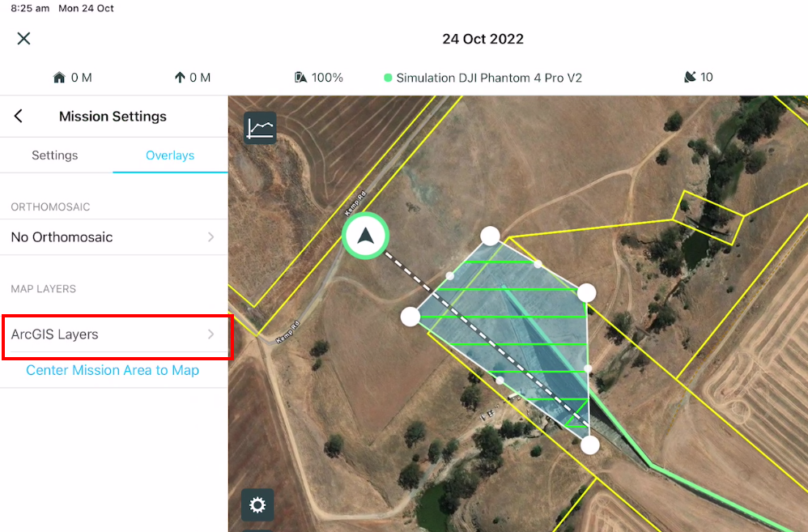
Task: Open the elevation profile chart on the map
Action: click(x=259, y=127)
